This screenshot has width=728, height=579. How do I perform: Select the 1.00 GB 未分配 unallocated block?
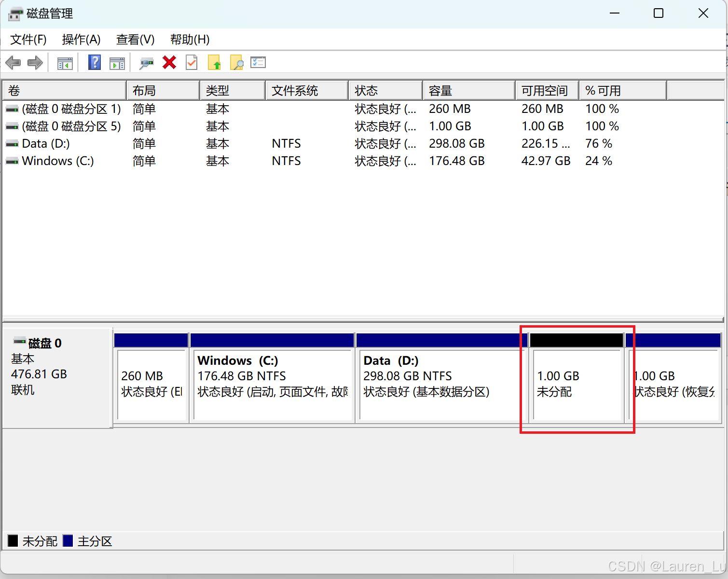coord(577,378)
